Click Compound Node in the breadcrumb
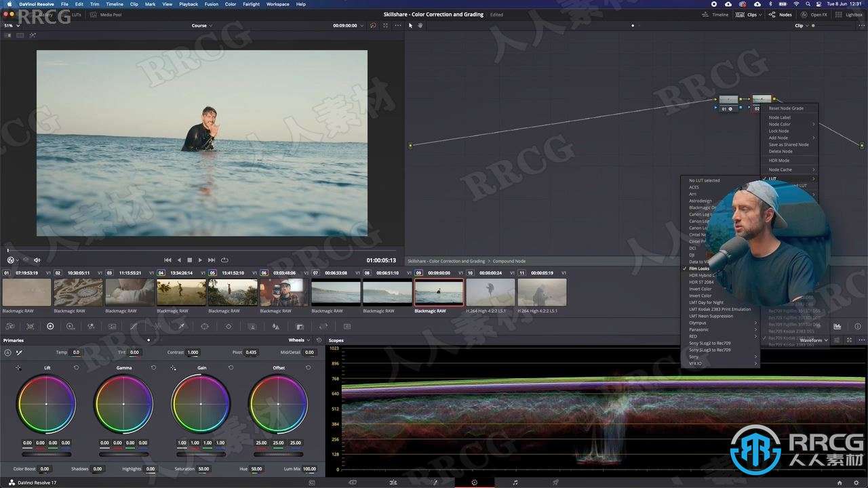The width and height of the screenshot is (868, 488). 509,261
